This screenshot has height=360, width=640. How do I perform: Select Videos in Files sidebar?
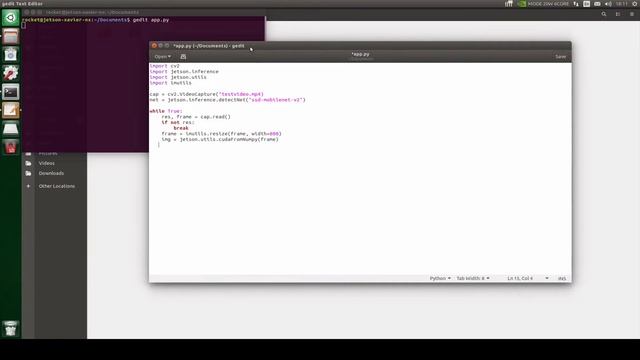pos(47,163)
